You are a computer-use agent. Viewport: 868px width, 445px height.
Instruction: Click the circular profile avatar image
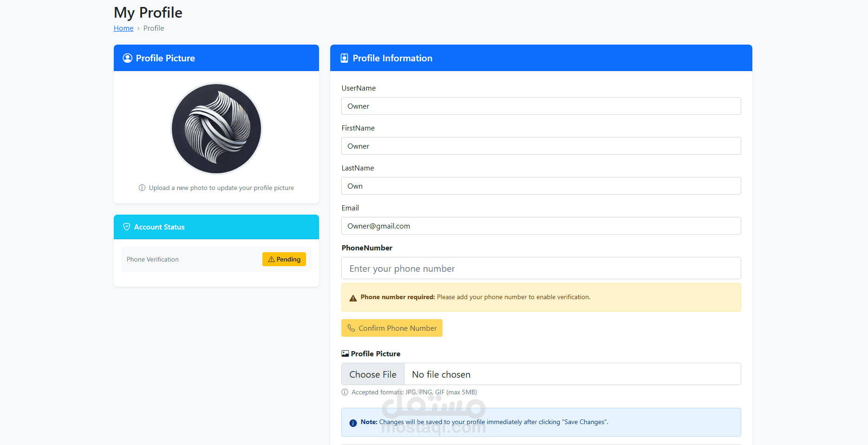click(216, 129)
